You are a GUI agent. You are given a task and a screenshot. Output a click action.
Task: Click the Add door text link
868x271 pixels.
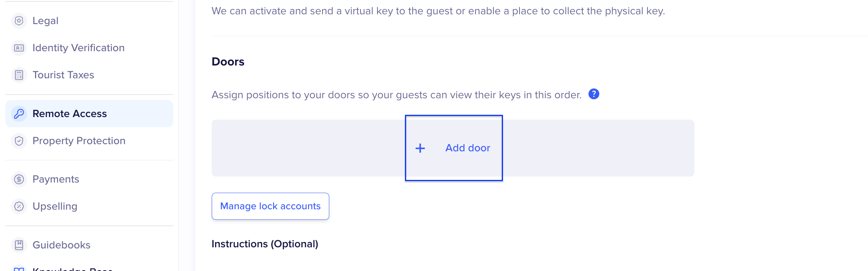pyautogui.click(x=468, y=148)
